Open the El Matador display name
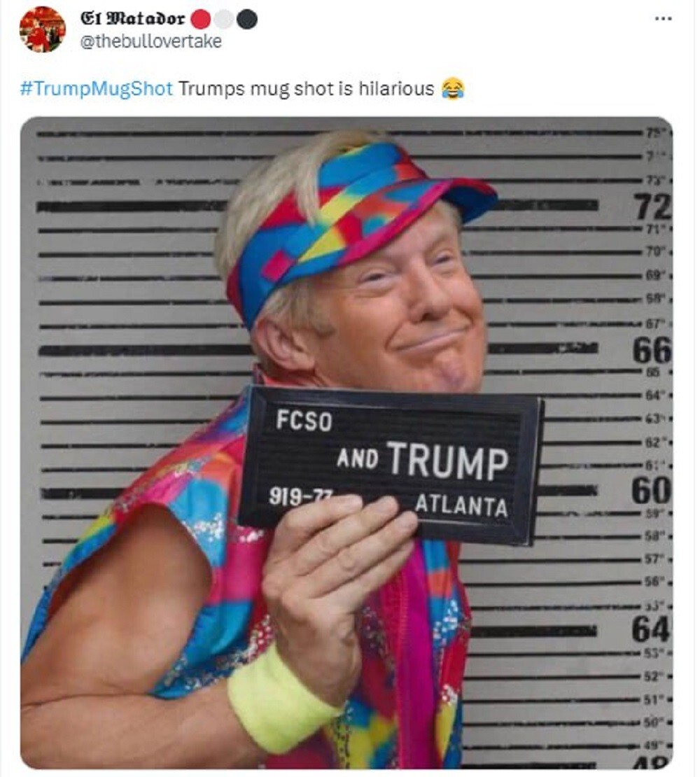Screen dimensions: 700x777 (132, 19)
